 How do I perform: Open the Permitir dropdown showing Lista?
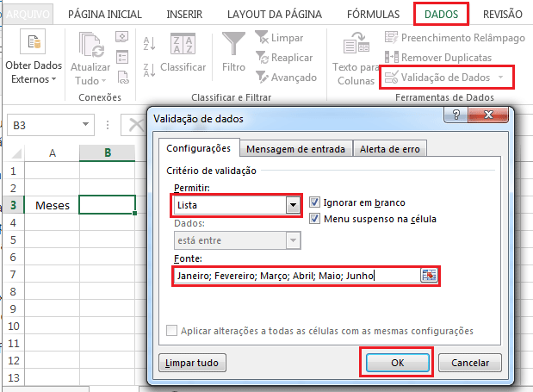[294, 205]
